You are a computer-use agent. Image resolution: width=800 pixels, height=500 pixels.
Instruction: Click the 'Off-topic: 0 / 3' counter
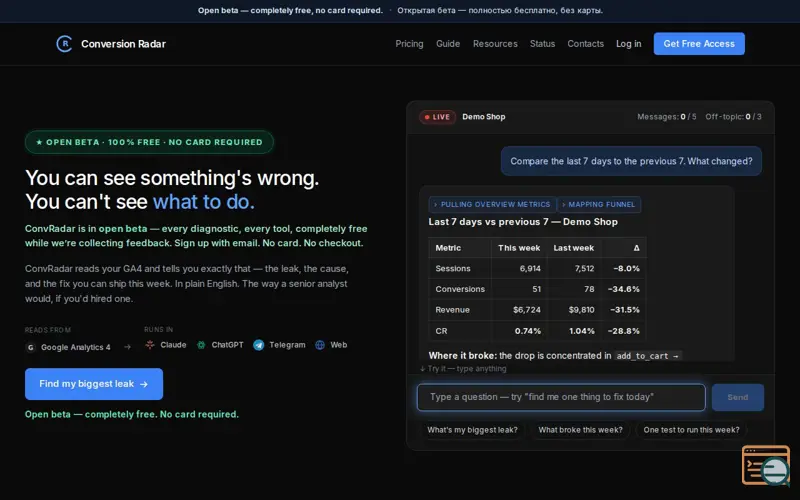733,117
